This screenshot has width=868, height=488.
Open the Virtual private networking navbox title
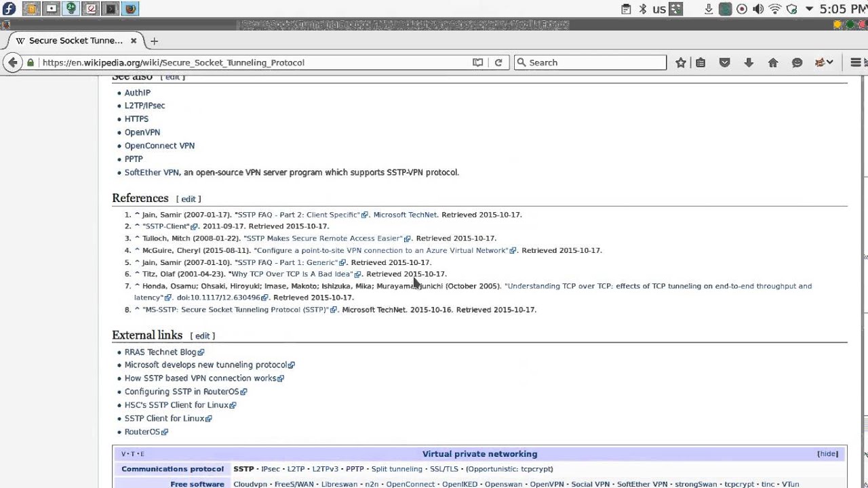(x=479, y=454)
